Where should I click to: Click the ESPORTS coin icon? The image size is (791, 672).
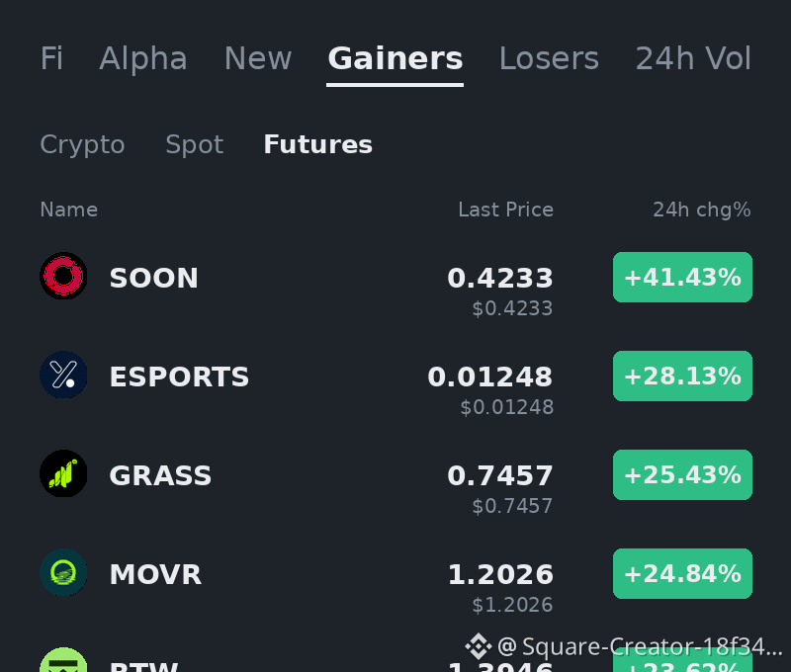63,375
